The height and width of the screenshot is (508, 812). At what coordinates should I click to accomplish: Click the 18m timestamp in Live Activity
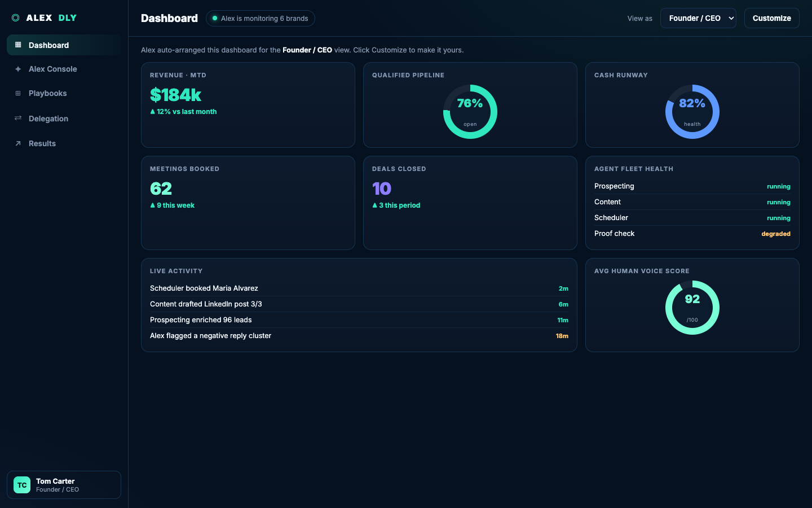coord(562,336)
